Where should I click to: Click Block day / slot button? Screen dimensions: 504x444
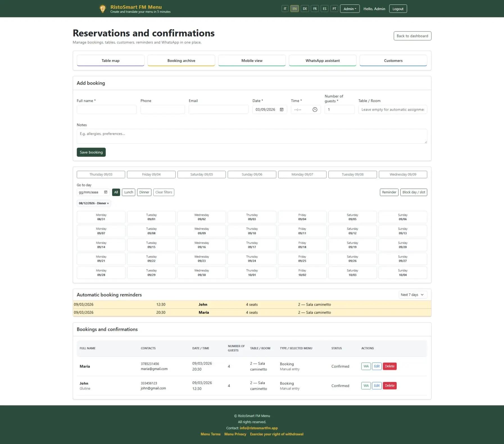[x=414, y=192]
